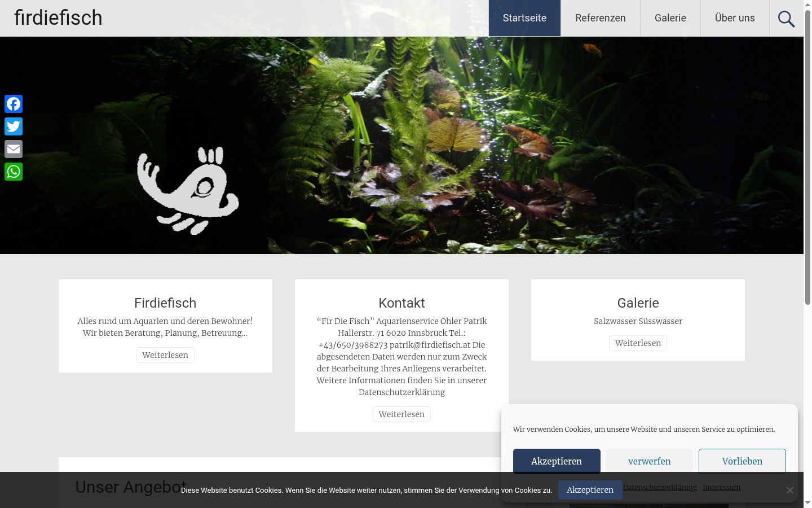Screen dimensions: 812x508
Task: Open Weiterlesen under Kontakt card
Action: (x=401, y=414)
